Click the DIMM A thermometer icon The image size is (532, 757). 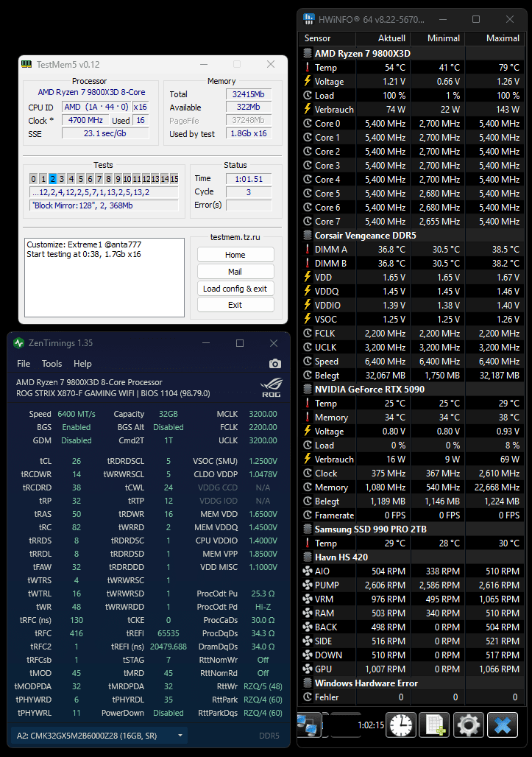click(x=308, y=249)
